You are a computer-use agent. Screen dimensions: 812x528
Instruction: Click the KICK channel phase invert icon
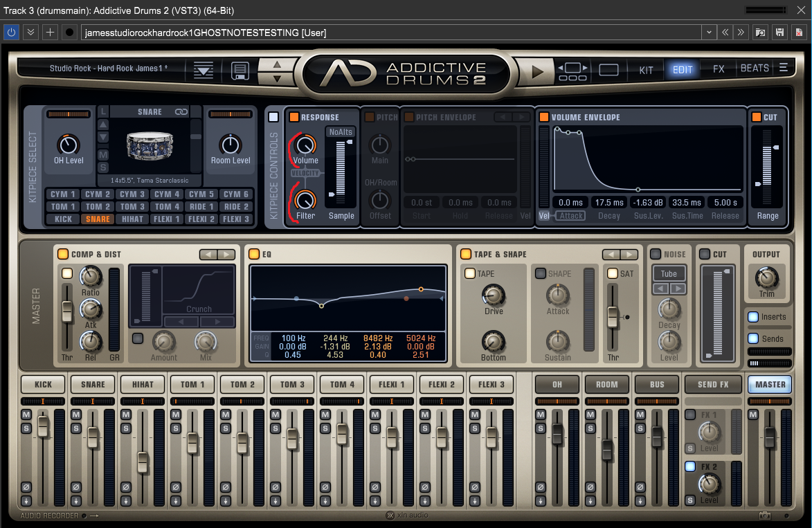26,487
